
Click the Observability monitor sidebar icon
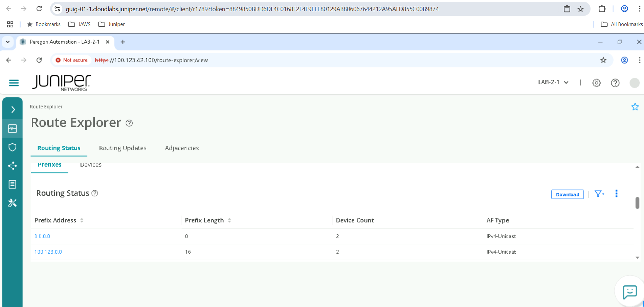[x=13, y=128]
